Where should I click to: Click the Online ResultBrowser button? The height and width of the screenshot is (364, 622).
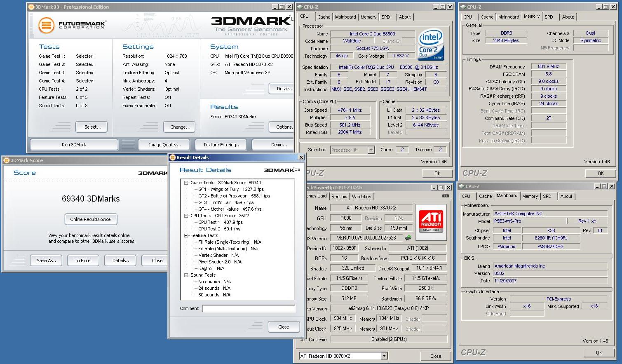pos(91,219)
